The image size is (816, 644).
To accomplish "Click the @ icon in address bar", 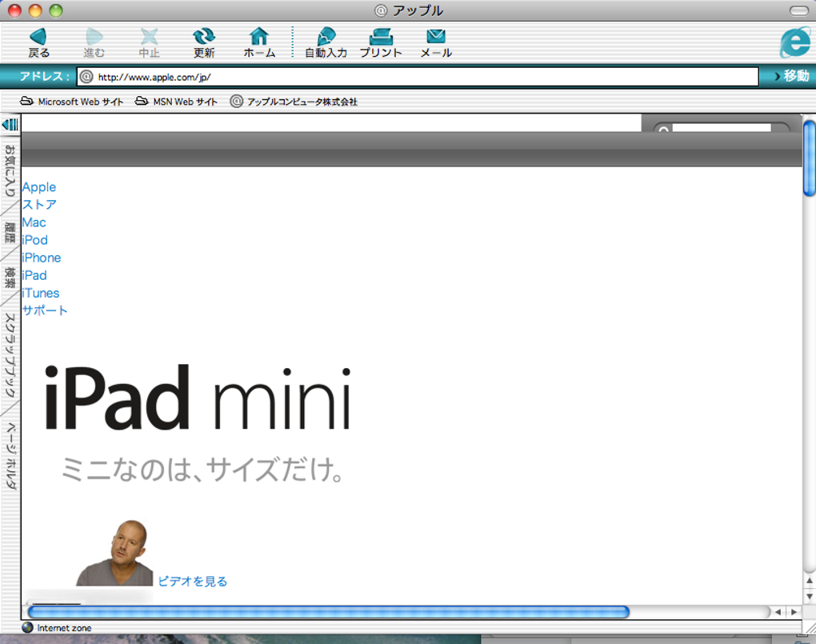I will 86,77.
